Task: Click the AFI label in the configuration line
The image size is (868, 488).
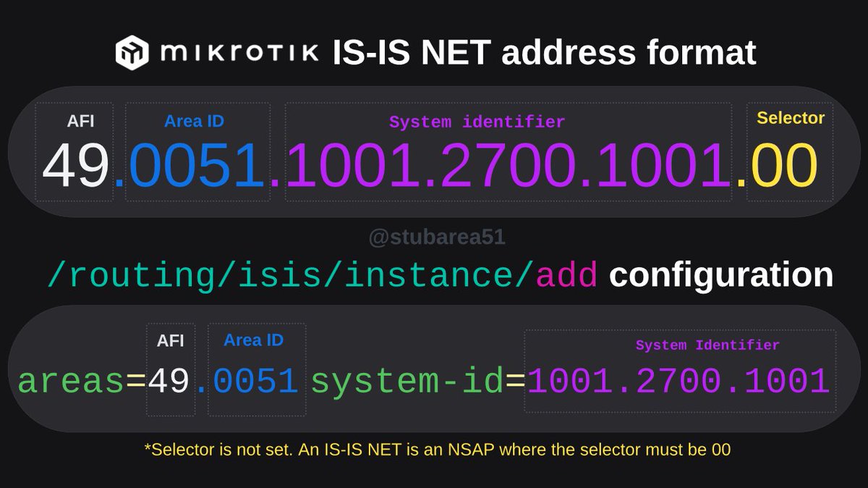Action: [x=170, y=340]
